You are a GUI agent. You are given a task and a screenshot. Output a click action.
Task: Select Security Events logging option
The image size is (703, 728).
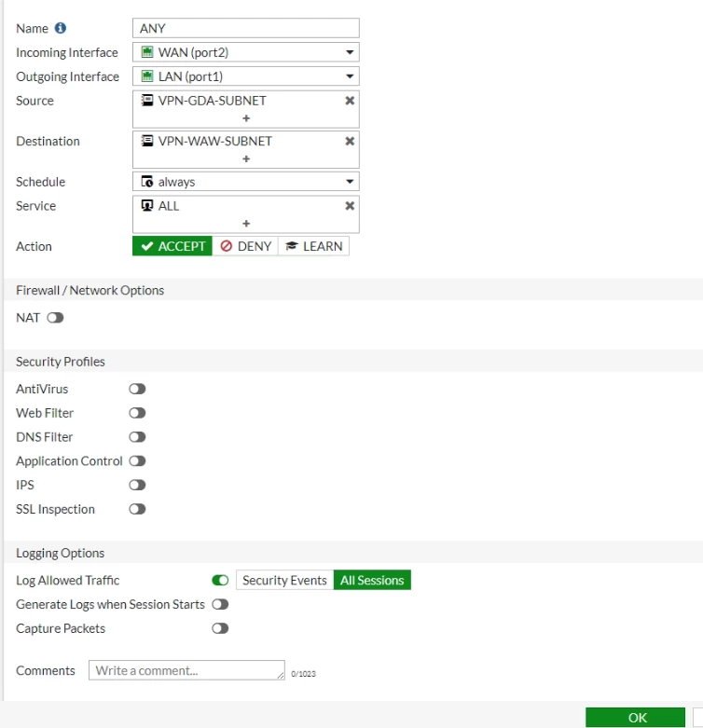(x=284, y=580)
